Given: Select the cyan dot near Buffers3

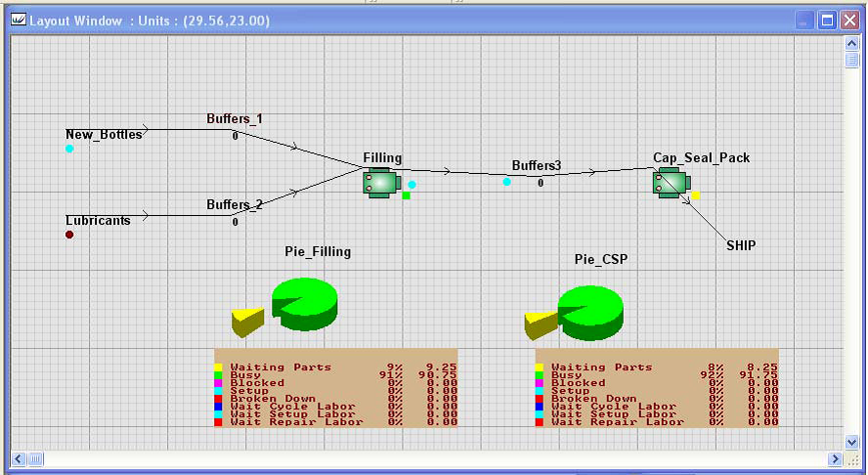Looking at the screenshot, I should (x=506, y=182).
